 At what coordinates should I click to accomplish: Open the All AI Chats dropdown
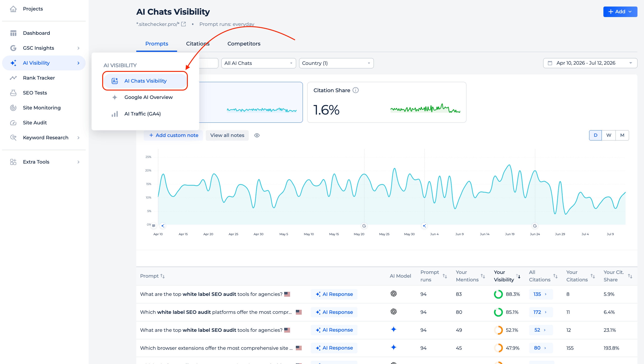pos(259,63)
